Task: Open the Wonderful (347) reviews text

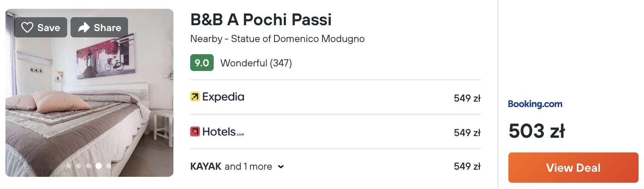Action: coord(256,63)
